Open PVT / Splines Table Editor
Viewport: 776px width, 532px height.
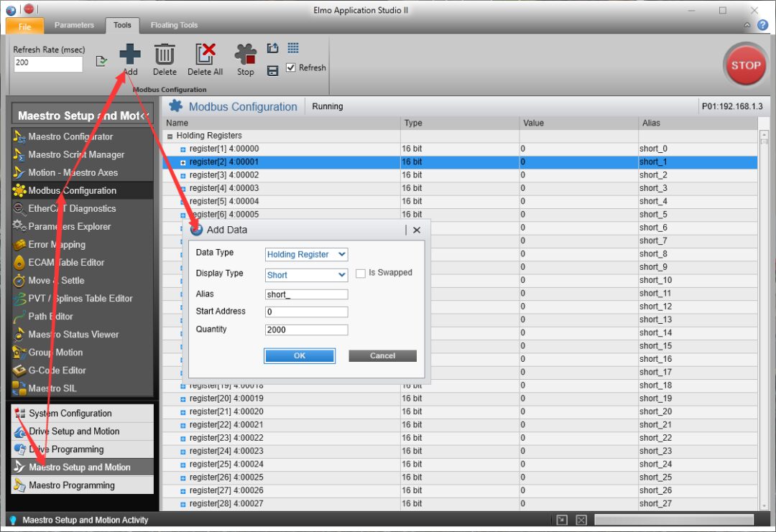click(82, 298)
